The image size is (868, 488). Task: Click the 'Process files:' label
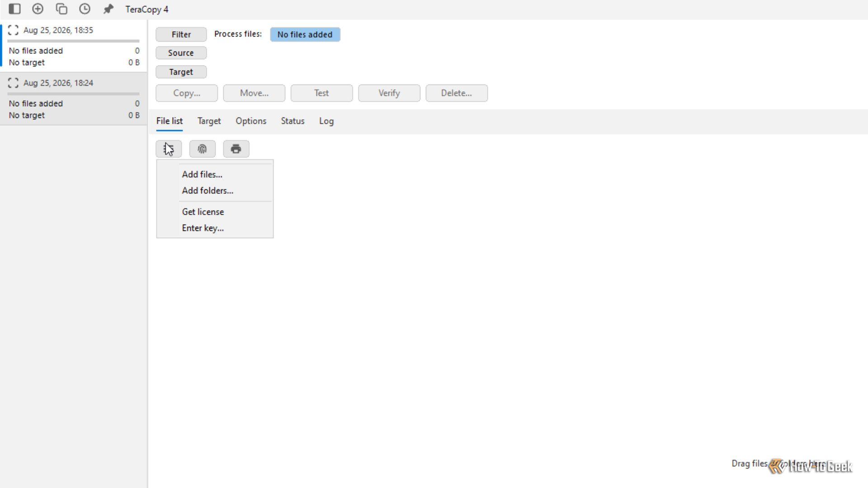tap(238, 34)
